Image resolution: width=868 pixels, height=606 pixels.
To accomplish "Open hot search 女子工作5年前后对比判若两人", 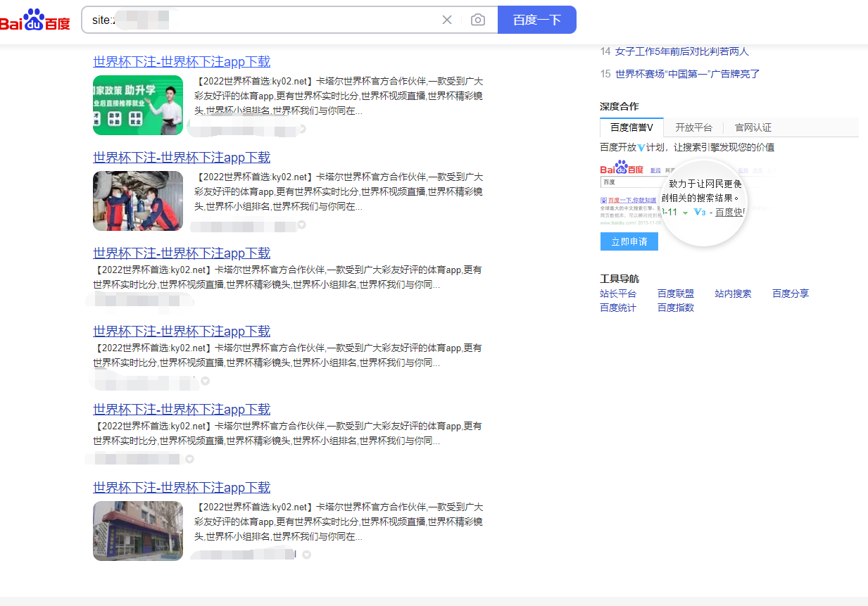I will [682, 51].
